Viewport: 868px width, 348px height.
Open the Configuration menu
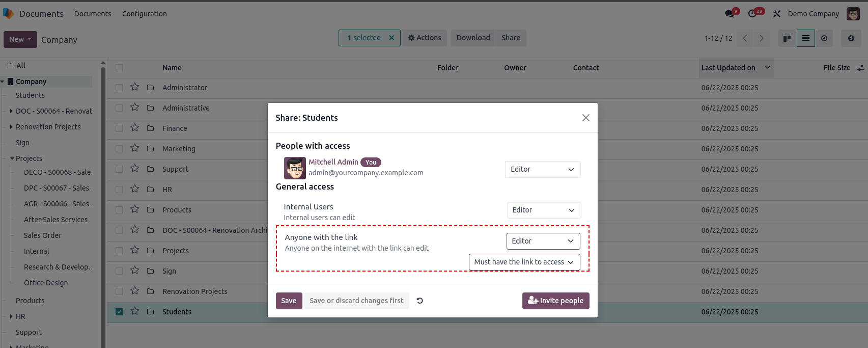(145, 14)
